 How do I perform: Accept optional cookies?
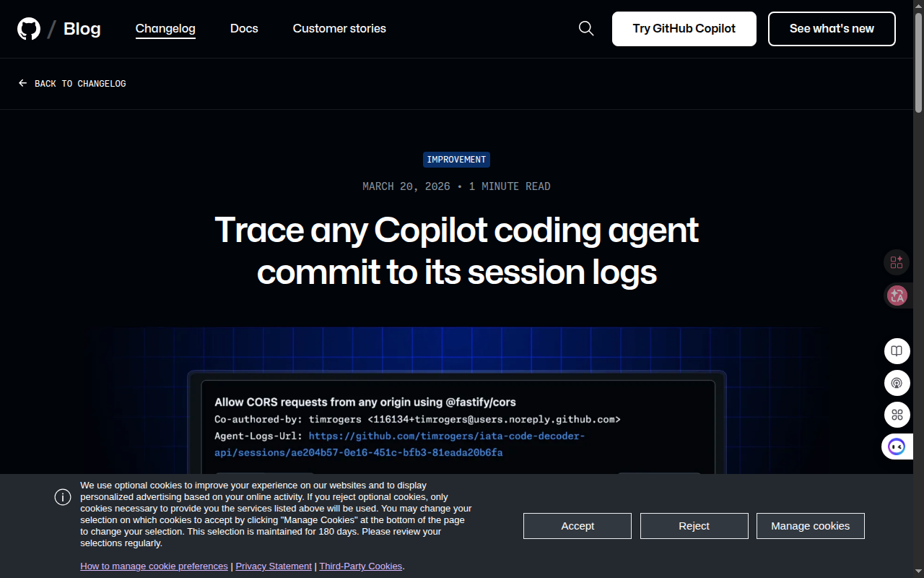click(577, 526)
